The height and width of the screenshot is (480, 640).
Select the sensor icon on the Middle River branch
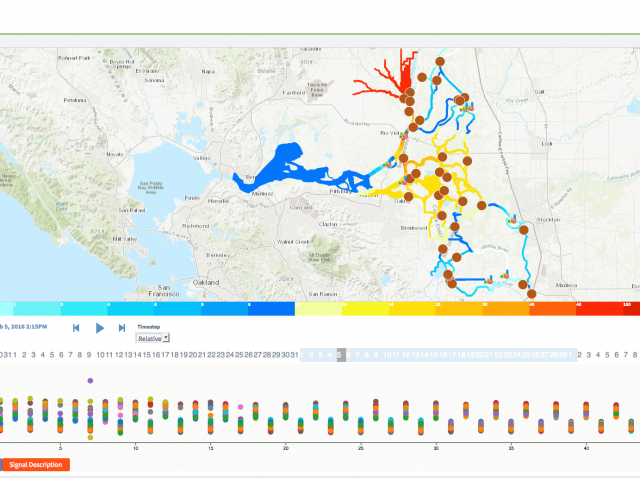505,274
